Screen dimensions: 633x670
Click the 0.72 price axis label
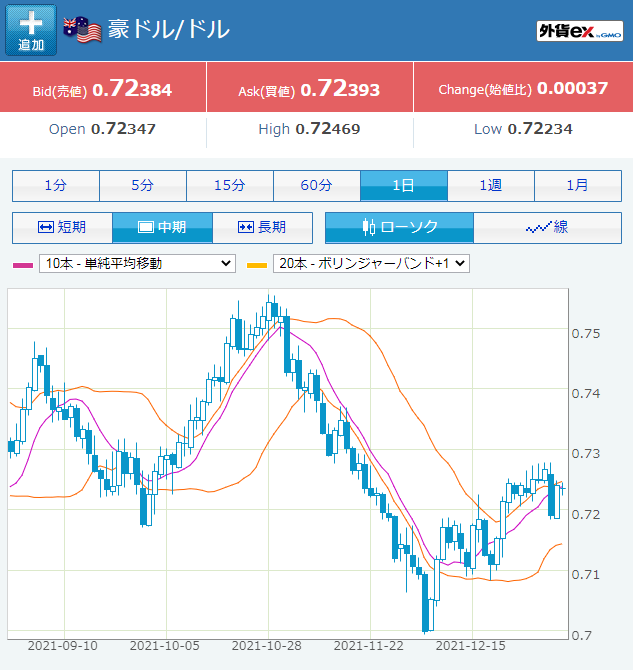tap(586, 514)
